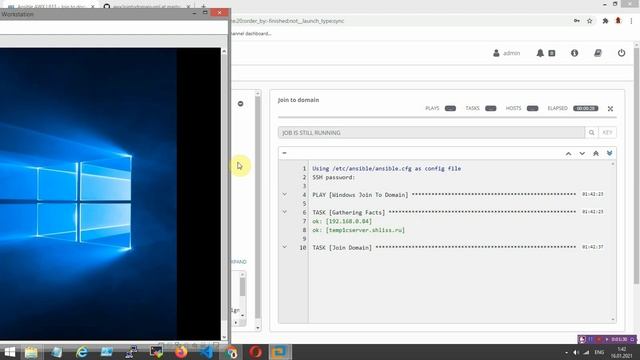Click the logout power icon
This screenshot has width=640, height=360.
tap(621, 53)
